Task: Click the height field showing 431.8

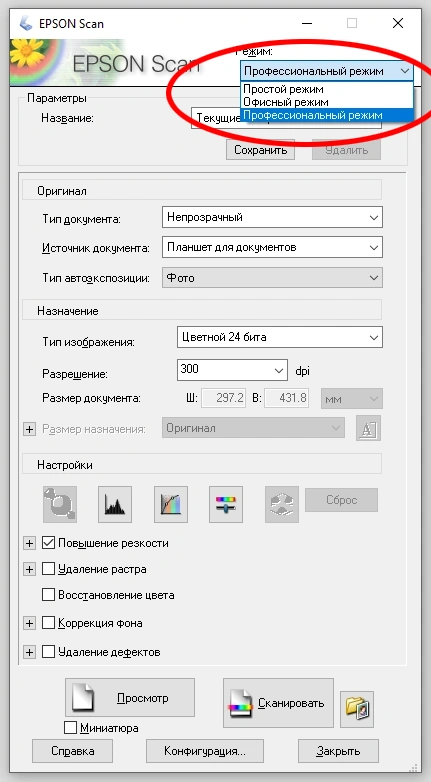Action: point(286,398)
